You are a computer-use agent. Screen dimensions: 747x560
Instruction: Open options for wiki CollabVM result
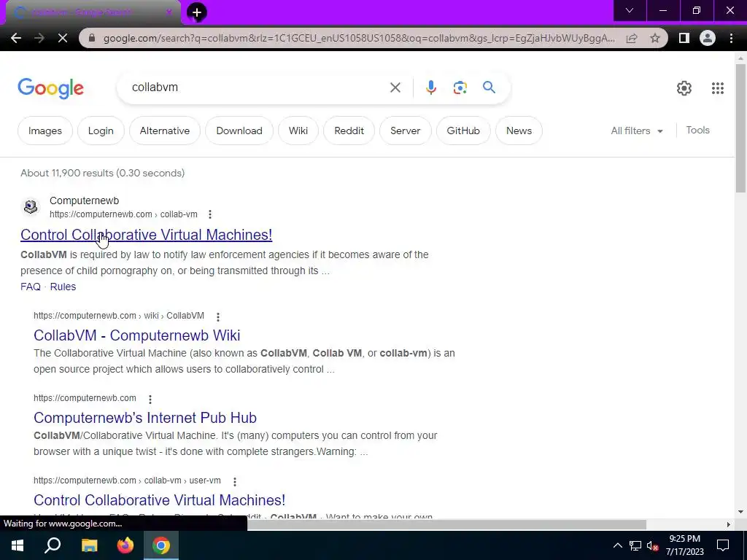[x=217, y=316]
